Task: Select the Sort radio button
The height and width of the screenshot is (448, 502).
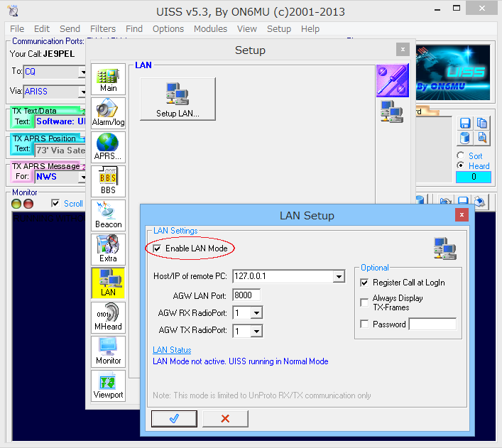Action: point(461,155)
